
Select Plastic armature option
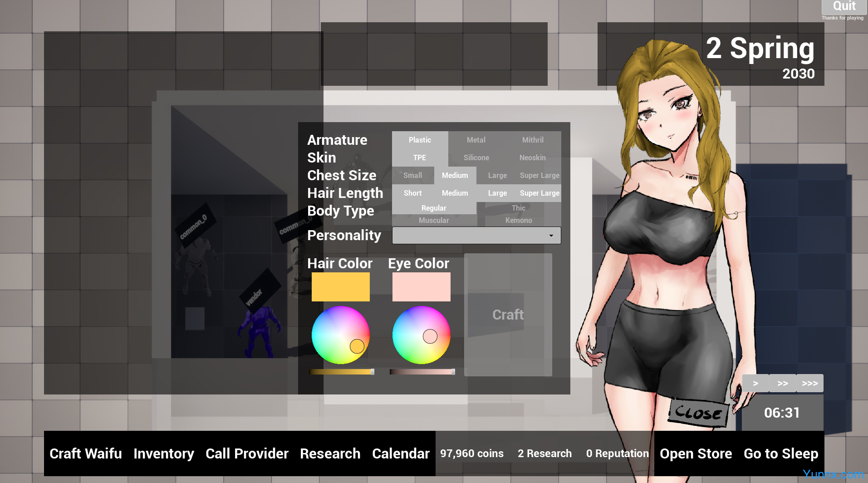coord(420,140)
